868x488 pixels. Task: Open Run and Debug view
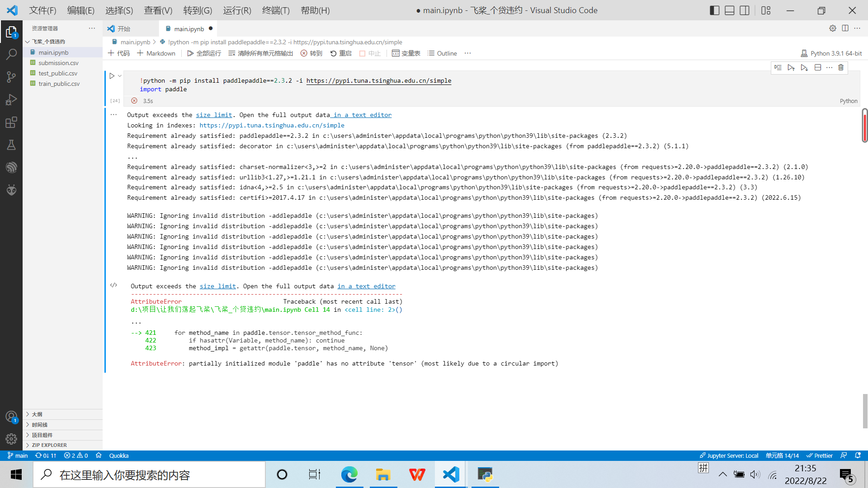coord(11,99)
